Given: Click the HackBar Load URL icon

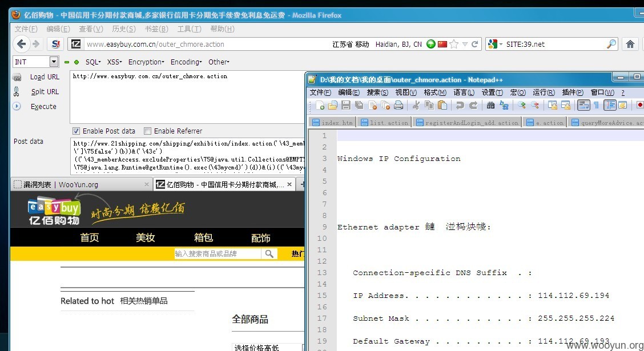Looking at the screenshot, I should pyautogui.click(x=17, y=77).
